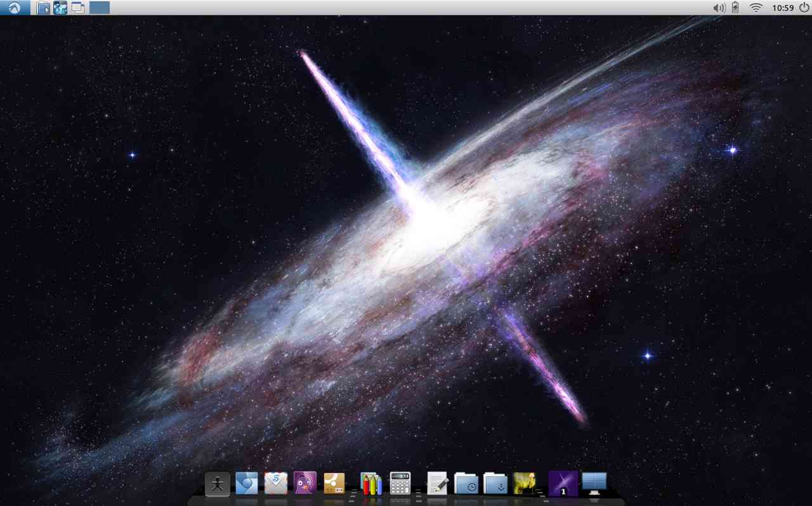Image resolution: width=812 pixels, height=506 pixels.
Task: Open the volume control in the tray
Action: click(x=719, y=8)
